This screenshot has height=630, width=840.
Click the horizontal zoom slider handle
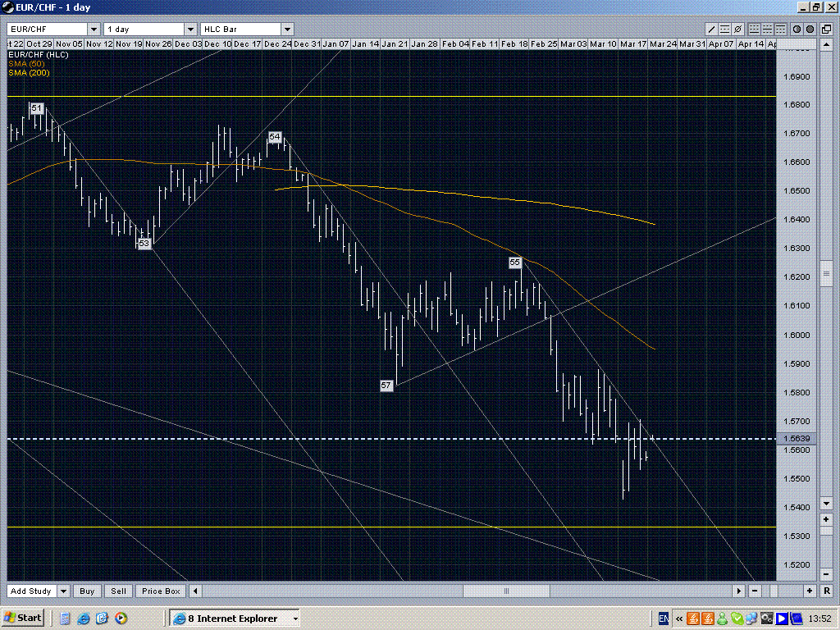pyautogui.click(x=774, y=591)
